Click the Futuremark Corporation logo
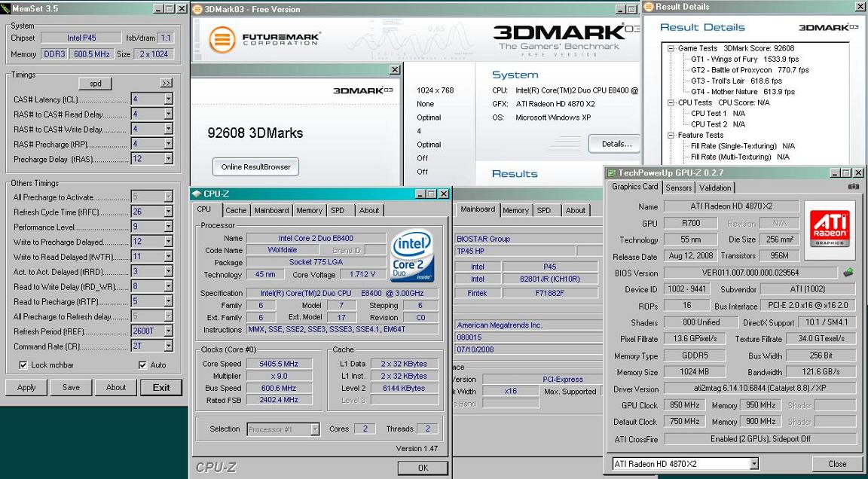 (x=265, y=40)
